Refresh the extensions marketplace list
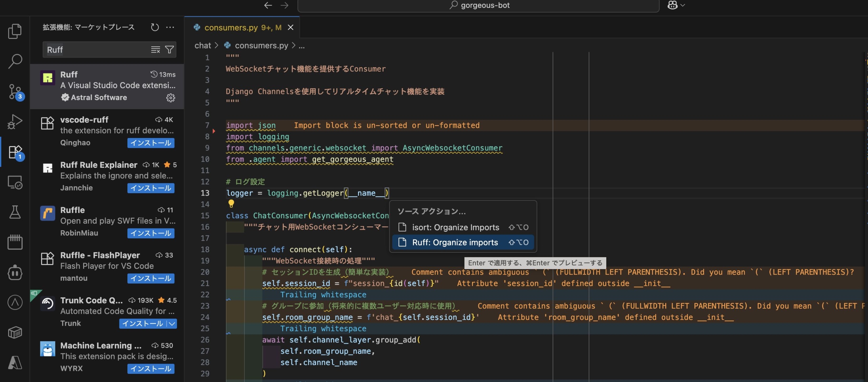868x382 pixels. (155, 27)
